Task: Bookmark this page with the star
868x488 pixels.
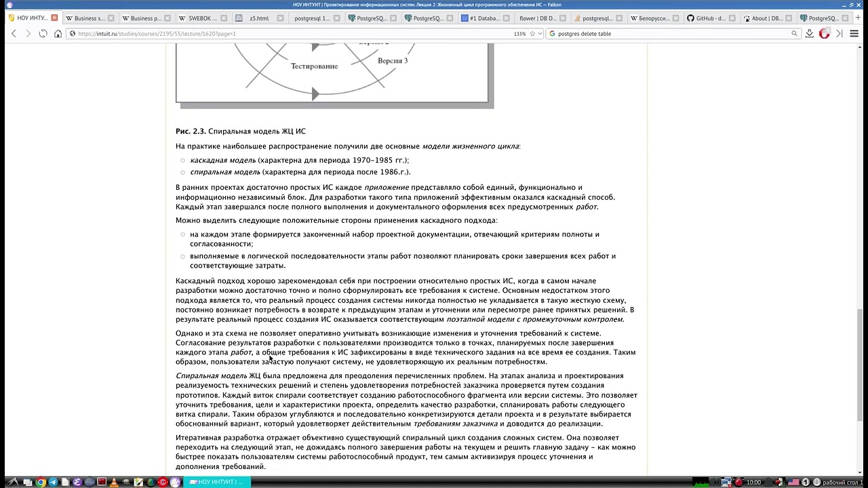Action: (x=532, y=33)
